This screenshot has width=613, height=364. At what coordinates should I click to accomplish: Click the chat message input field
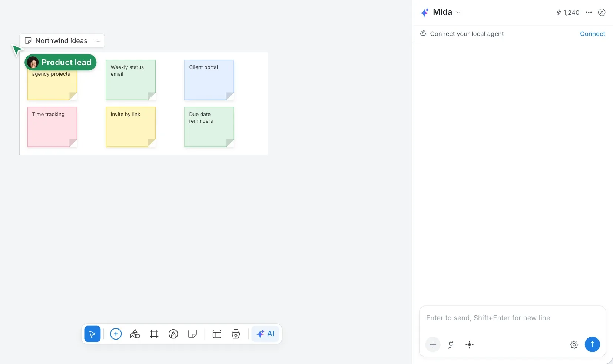(x=513, y=318)
